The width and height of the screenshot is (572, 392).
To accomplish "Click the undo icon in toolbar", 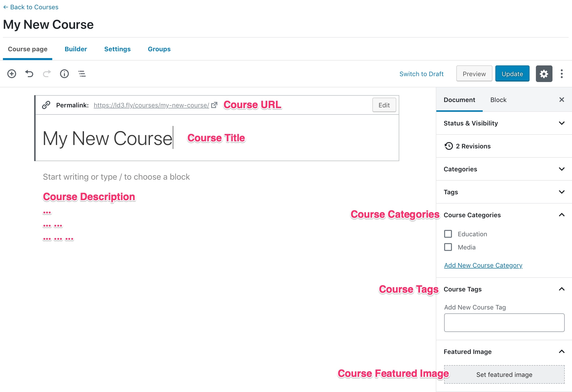I will [x=29, y=73].
